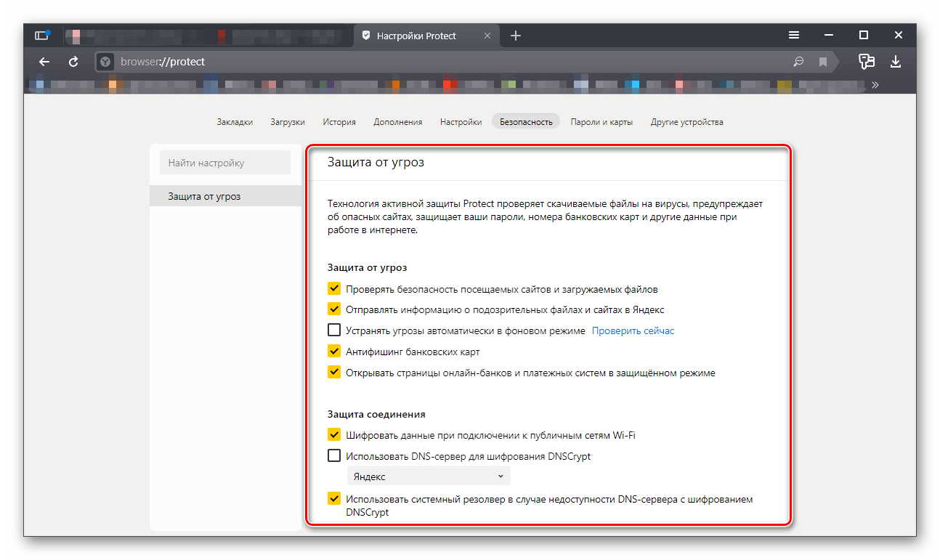Select the blurred first browser tab
Image resolution: width=940 pixels, height=560 pixels.
pyautogui.click(x=207, y=36)
